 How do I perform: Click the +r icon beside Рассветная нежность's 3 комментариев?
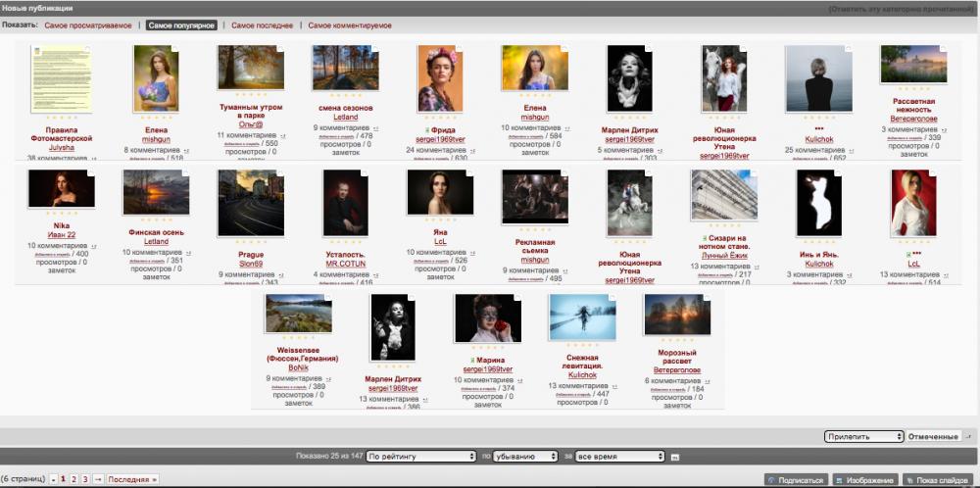943,130
